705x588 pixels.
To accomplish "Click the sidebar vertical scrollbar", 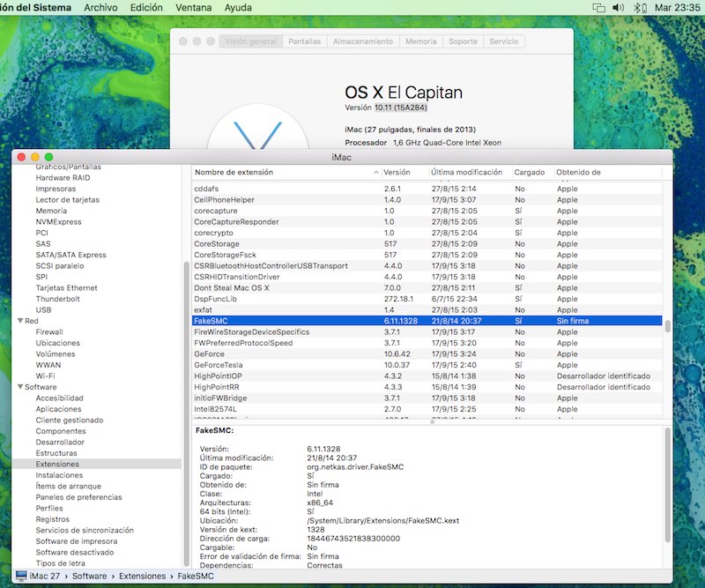I will [187, 414].
